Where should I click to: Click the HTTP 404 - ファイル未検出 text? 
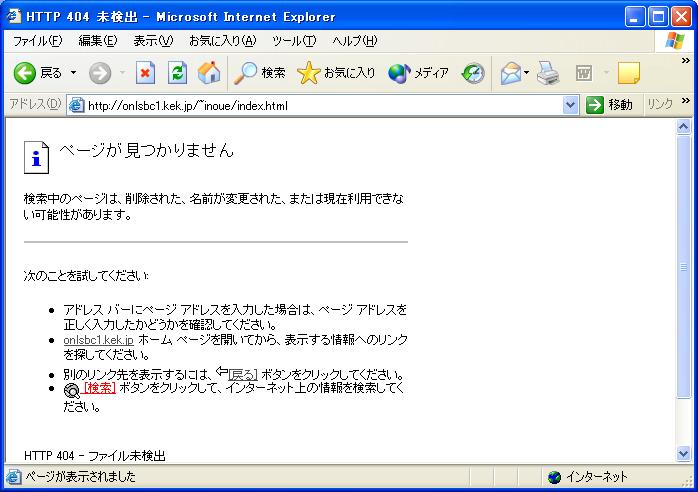pos(95,456)
